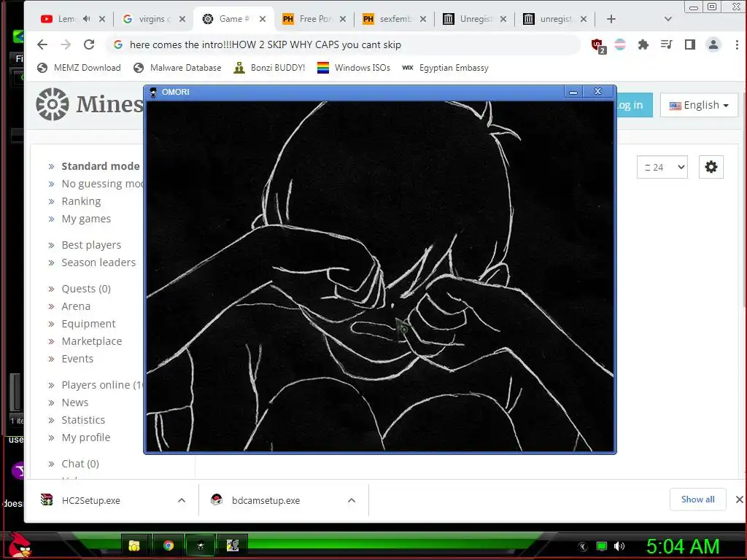Open the uBlock shield extension icon

pyautogui.click(x=597, y=45)
